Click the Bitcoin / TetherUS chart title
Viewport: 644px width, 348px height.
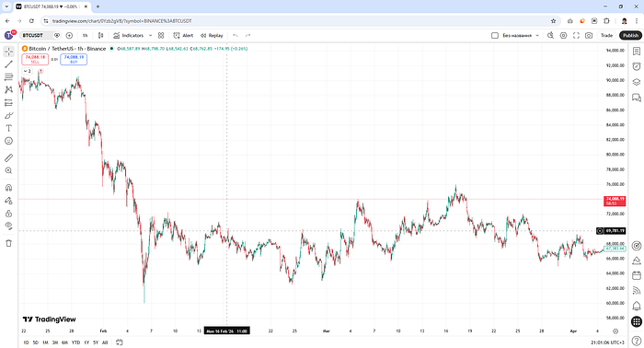point(67,49)
